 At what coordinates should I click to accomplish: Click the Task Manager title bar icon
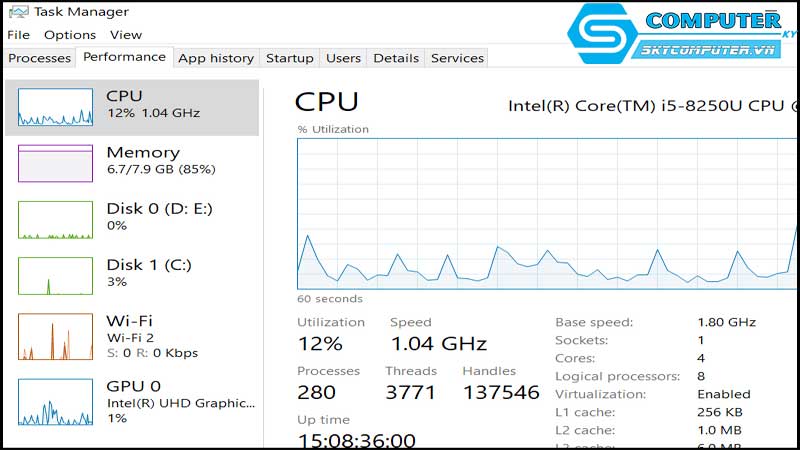(18, 12)
